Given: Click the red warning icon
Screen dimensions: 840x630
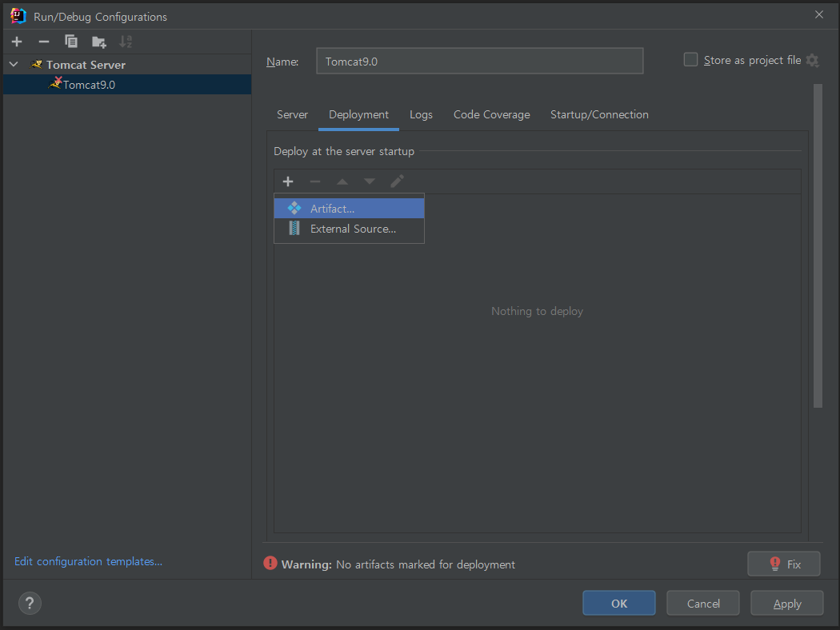Looking at the screenshot, I should pos(270,563).
